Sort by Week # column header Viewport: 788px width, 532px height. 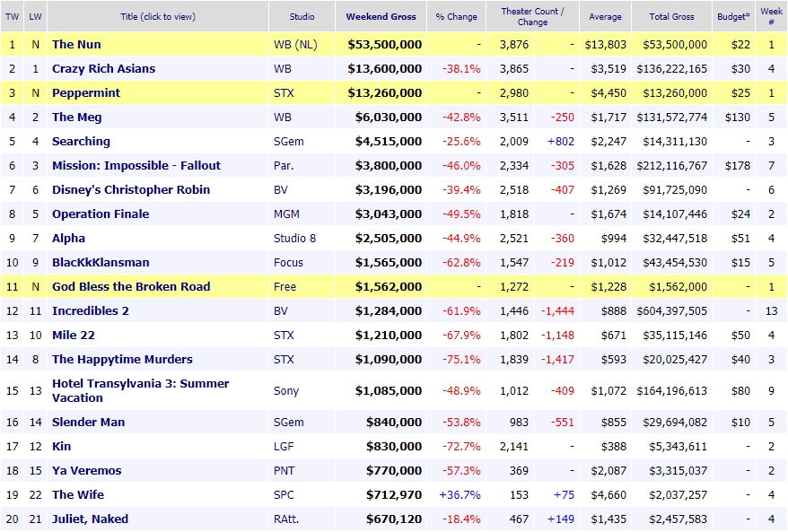(x=771, y=16)
